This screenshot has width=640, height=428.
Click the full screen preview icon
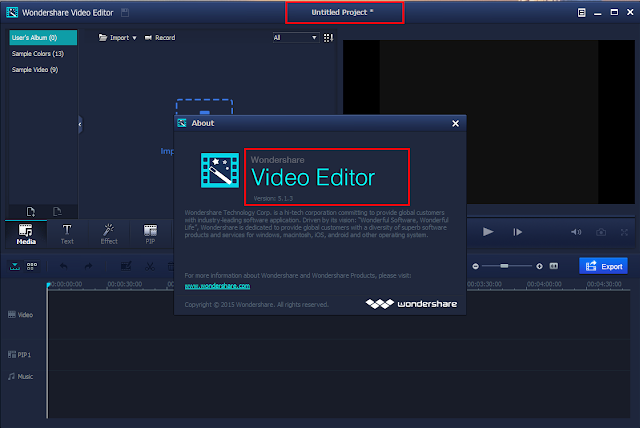[x=624, y=232]
